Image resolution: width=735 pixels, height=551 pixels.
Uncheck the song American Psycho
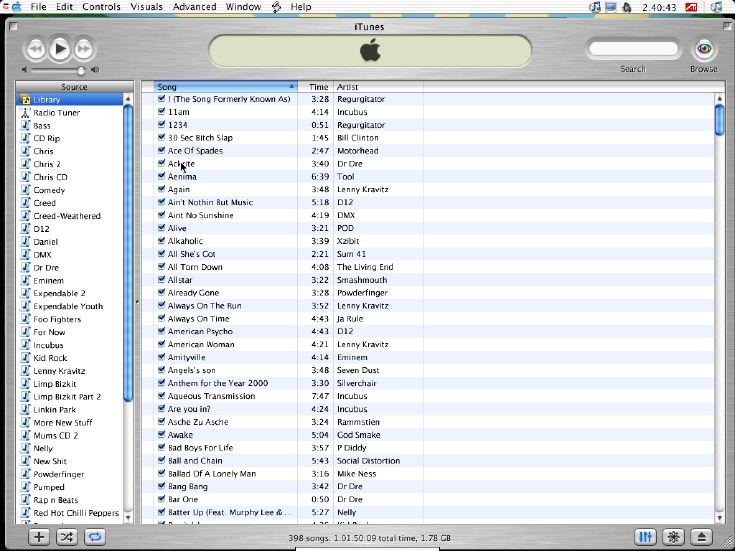161,331
